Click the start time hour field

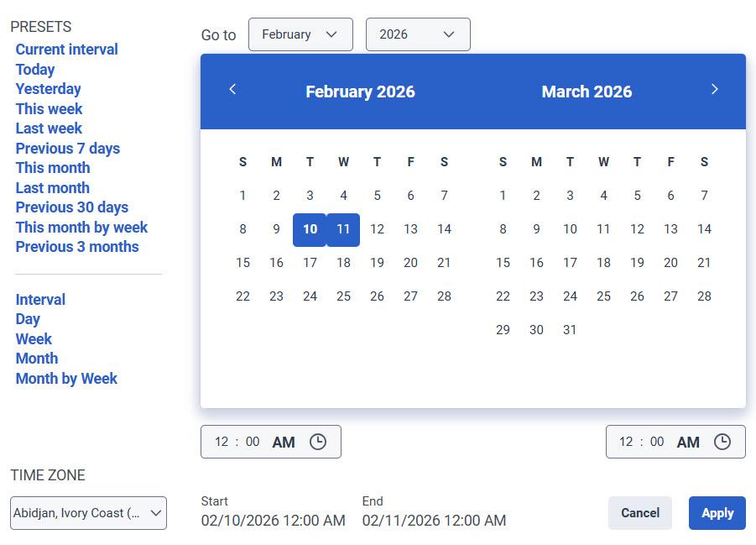[221, 440]
